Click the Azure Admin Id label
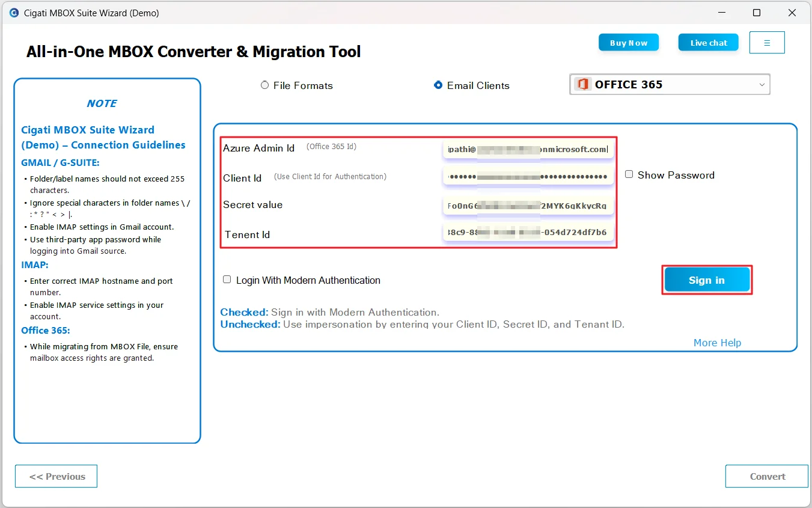The image size is (812, 508). 258,148
